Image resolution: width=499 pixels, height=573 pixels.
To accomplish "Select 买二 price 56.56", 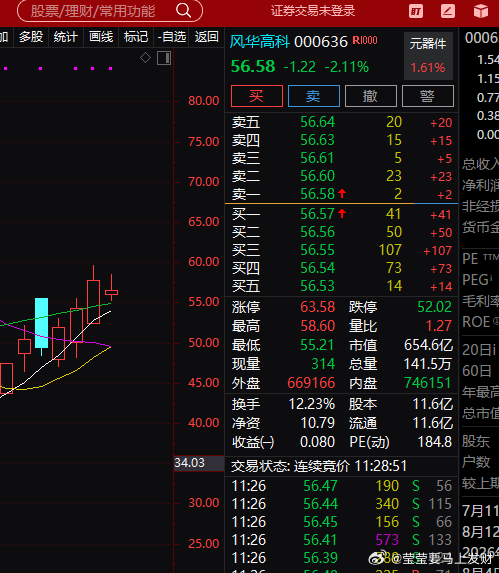I will 317,232.
